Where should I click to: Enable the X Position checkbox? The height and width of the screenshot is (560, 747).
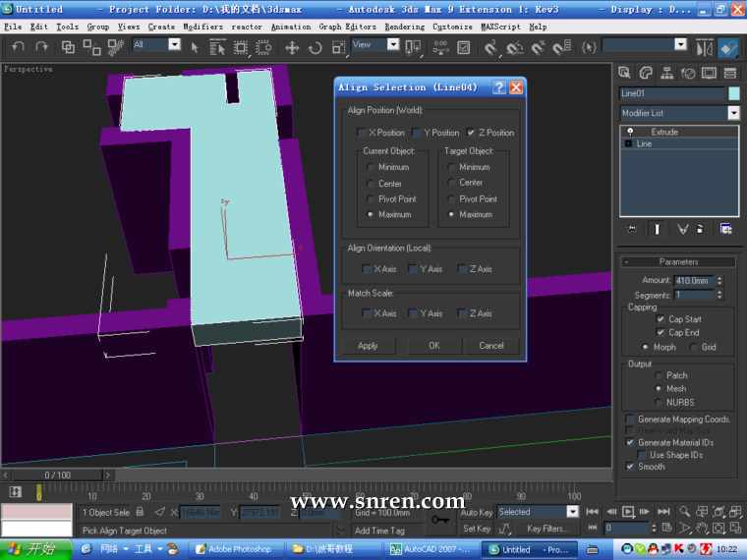pyautogui.click(x=362, y=133)
